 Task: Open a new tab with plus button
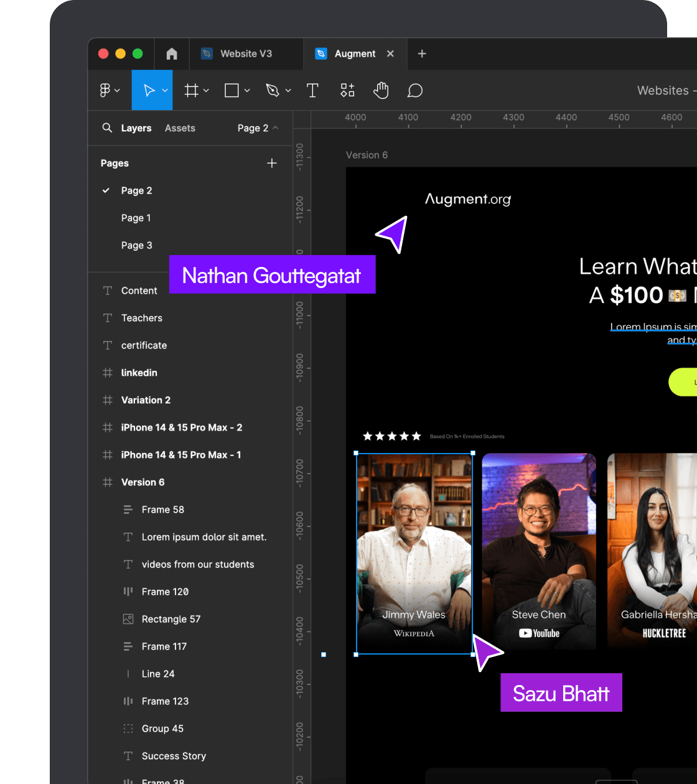coord(422,54)
